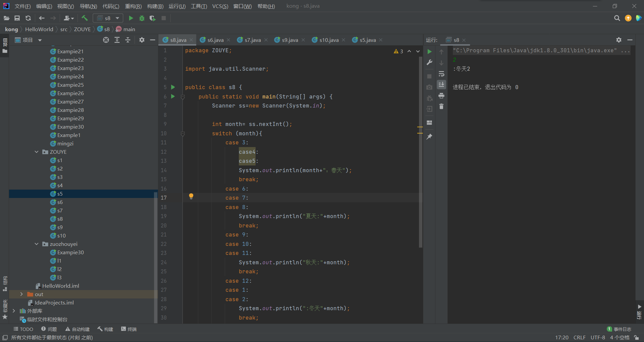
Task: Toggle scroll to end in console
Action: coord(441,84)
